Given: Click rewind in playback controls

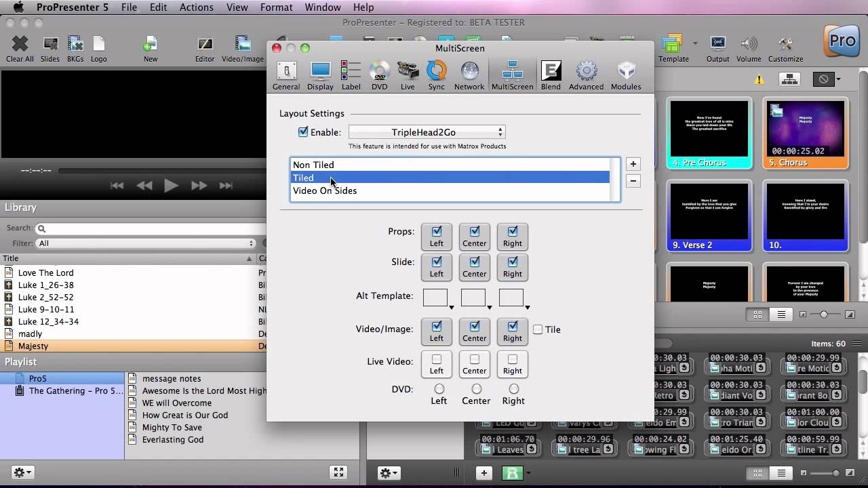Looking at the screenshot, I should [144, 185].
